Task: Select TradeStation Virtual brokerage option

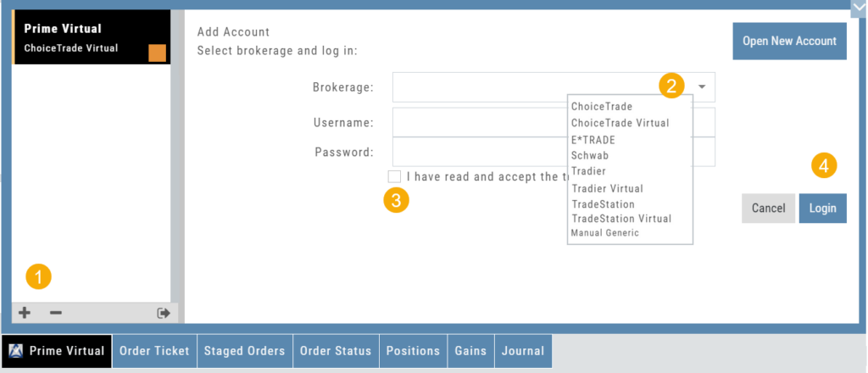Action: click(621, 219)
